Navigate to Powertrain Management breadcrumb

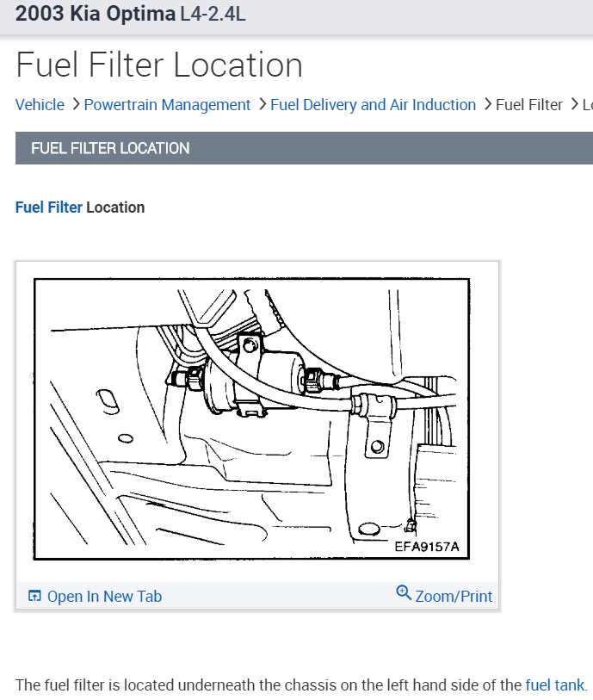click(x=167, y=105)
